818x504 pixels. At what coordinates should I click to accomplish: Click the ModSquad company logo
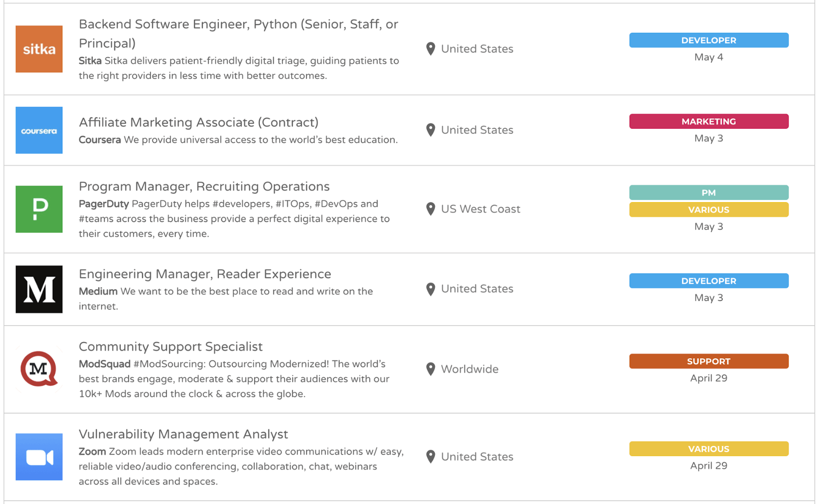point(39,369)
